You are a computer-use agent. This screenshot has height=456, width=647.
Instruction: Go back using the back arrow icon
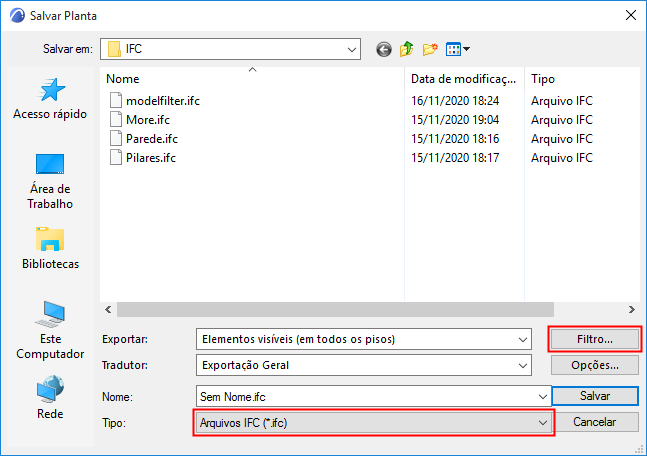tap(383, 50)
